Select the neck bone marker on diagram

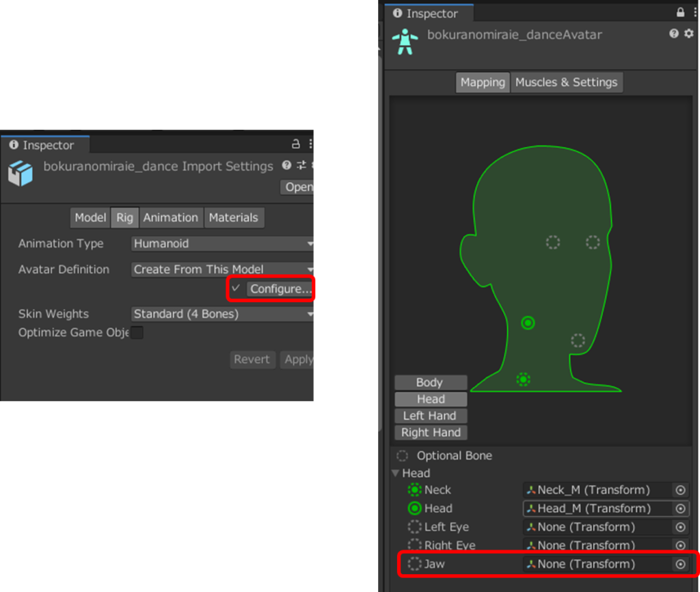[x=524, y=379]
